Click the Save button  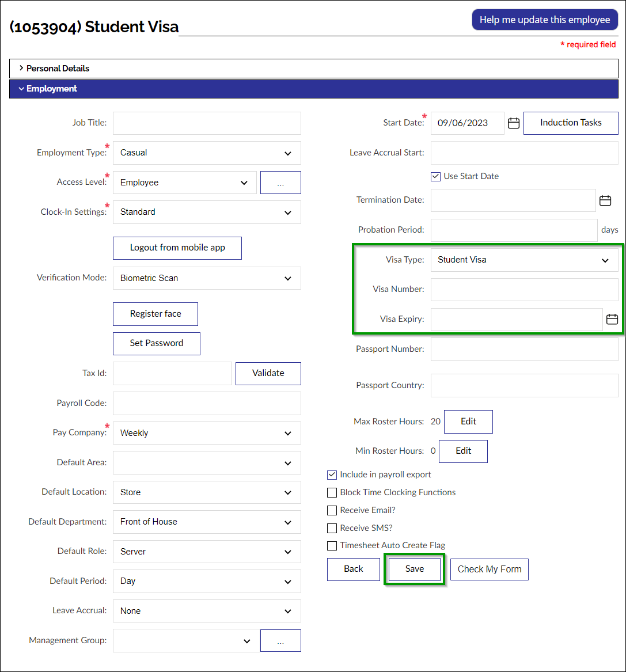point(414,568)
